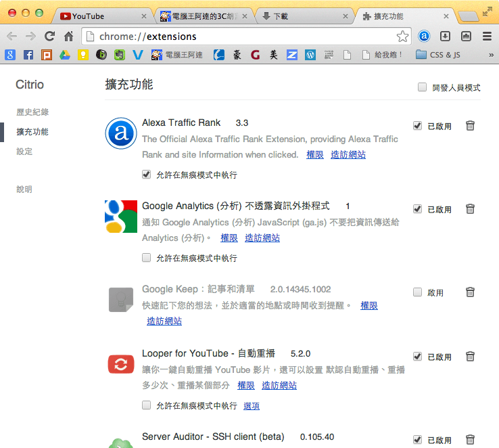Open the Google Drive bookmark
This screenshot has width=499, height=448.
point(65,55)
